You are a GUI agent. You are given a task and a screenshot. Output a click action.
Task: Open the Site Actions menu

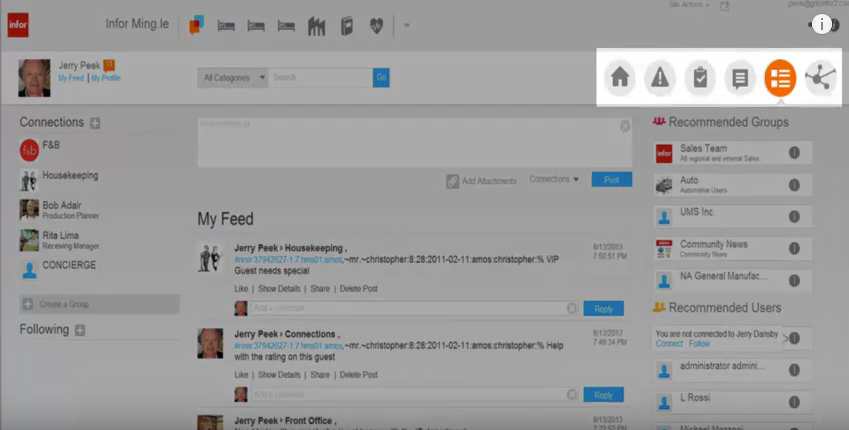click(x=689, y=4)
